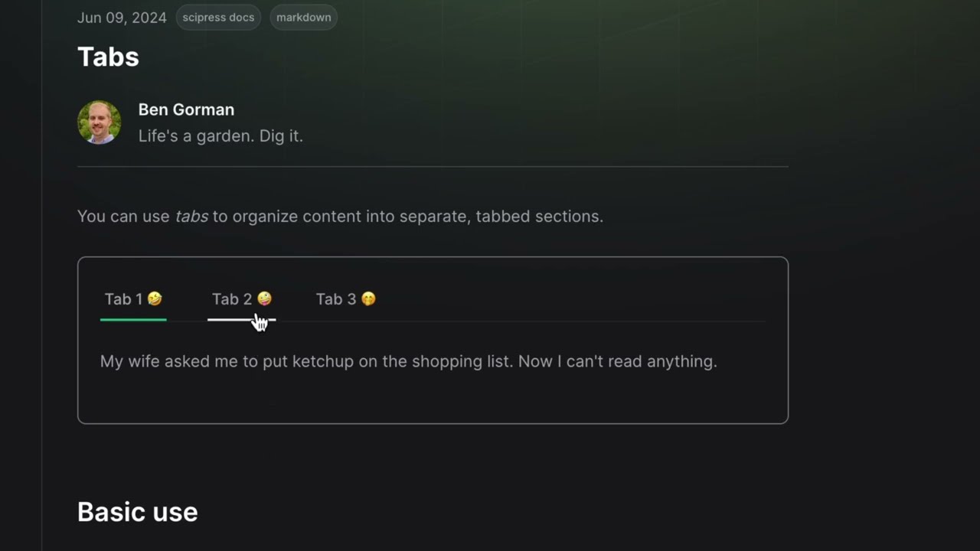Click the Jun 09, 2024 post date
Screen dimensions: 980x551
[122, 18]
